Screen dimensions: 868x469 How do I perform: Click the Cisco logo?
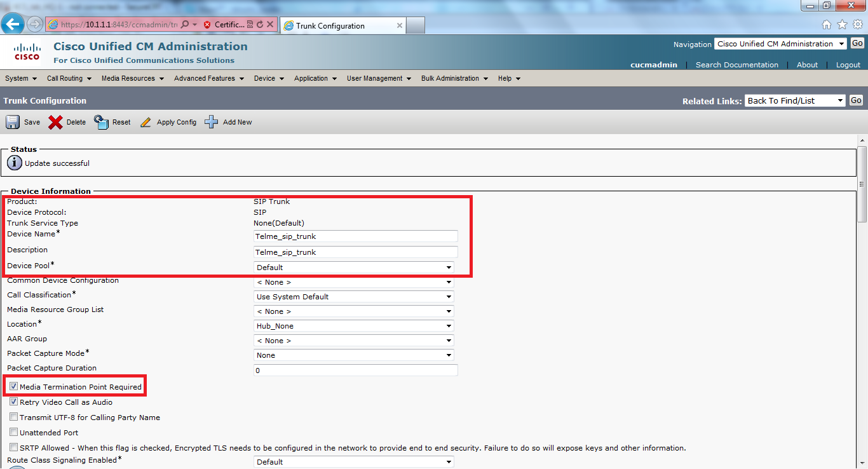(x=27, y=51)
